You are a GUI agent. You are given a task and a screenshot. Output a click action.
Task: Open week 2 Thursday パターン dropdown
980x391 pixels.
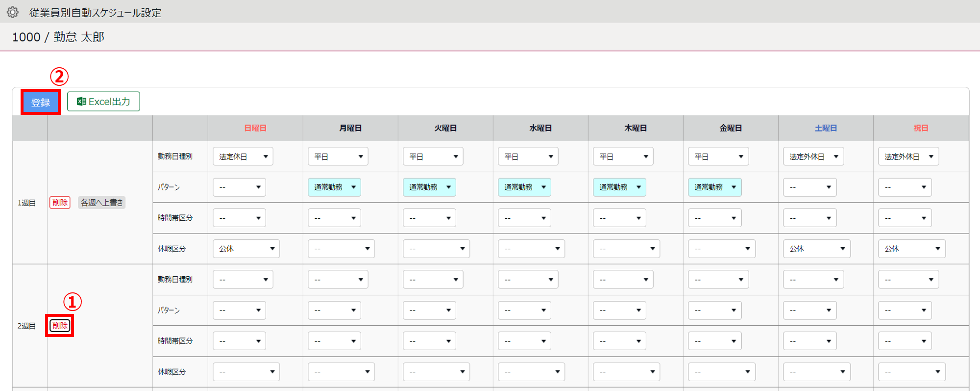(619, 311)
